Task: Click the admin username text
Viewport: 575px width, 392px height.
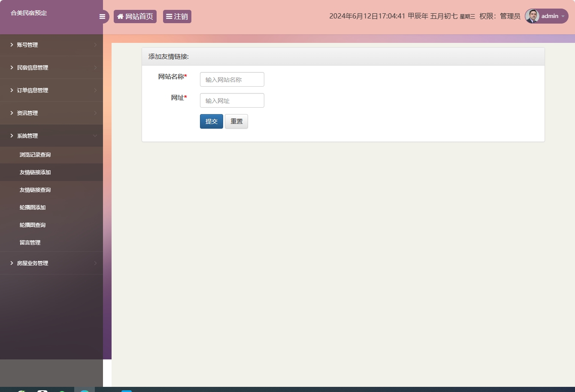Action: [550, 16]
